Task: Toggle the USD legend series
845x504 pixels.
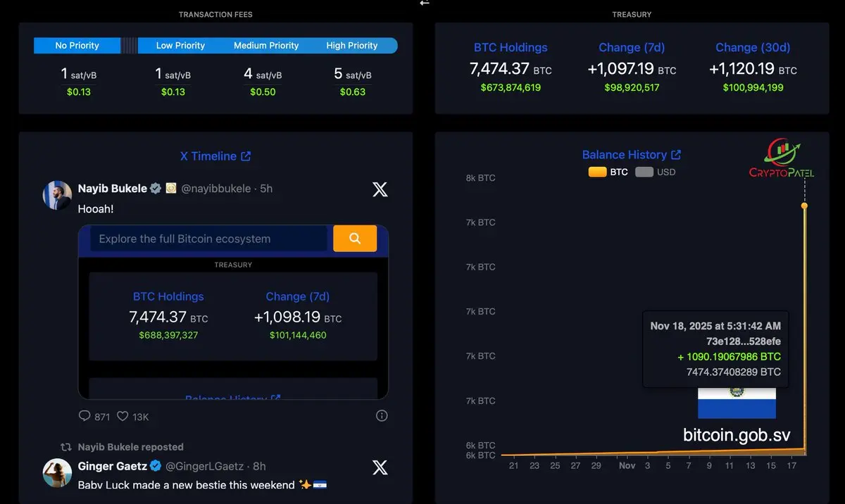Action: (655, 172)
